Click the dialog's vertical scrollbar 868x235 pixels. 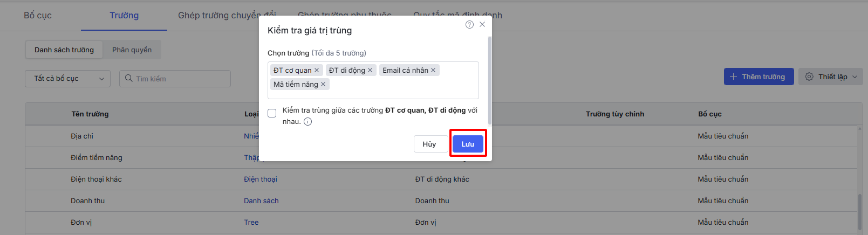coord(489,81)
